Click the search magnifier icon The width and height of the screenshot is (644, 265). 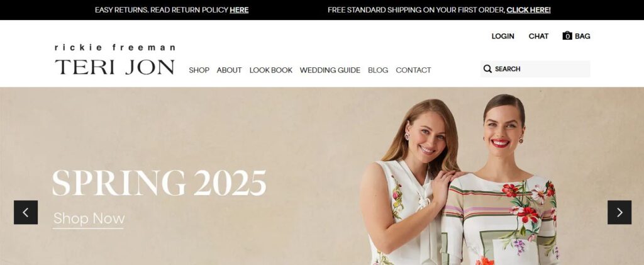pyautogui.click(x=487, y=69)
